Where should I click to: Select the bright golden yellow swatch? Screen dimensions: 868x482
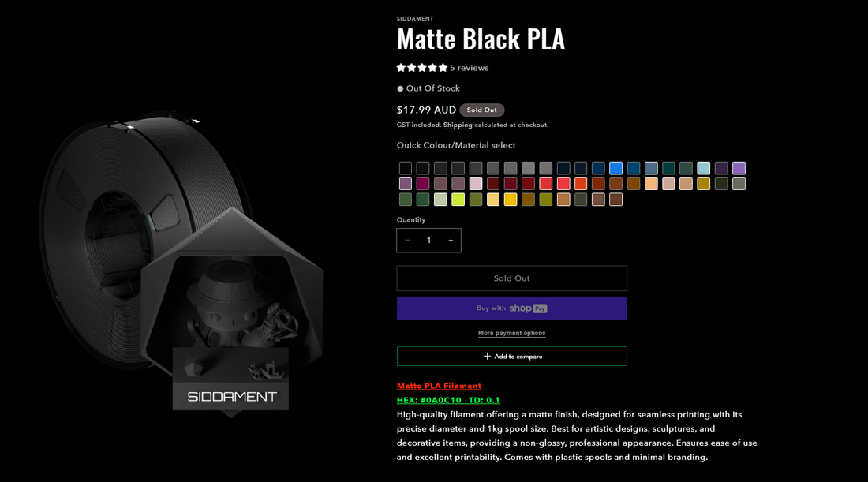tap(511, 200)
